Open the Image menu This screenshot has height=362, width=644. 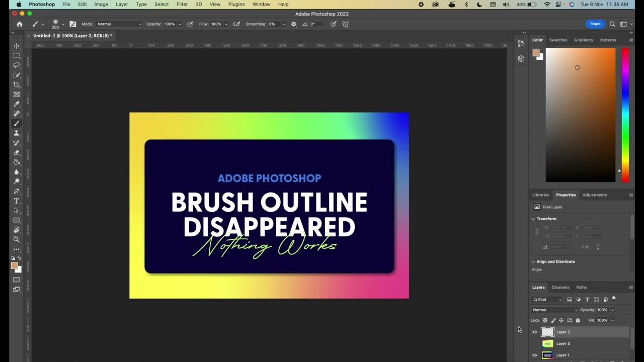pos(101,4)
